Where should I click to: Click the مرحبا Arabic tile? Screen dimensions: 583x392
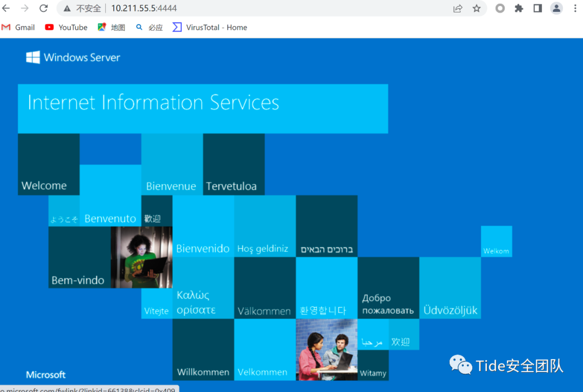[374, 334]
